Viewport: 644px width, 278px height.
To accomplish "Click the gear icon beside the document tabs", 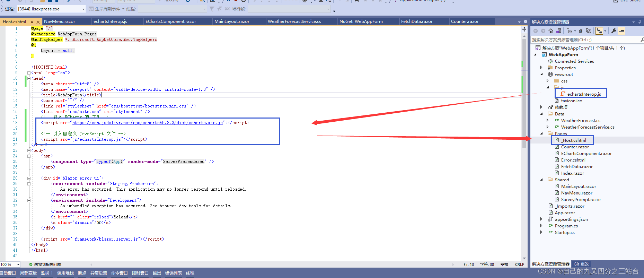I will coord(525,21).
